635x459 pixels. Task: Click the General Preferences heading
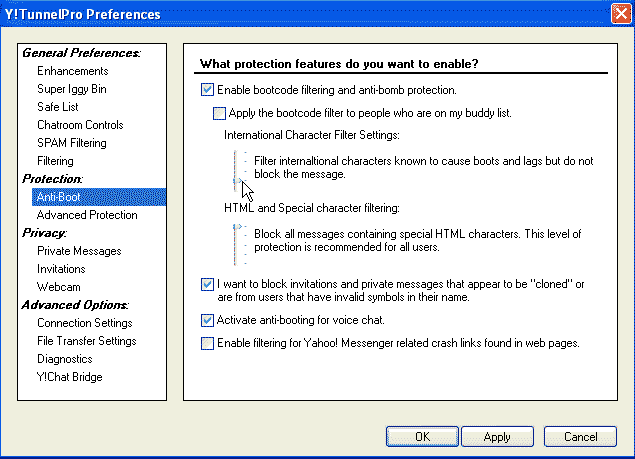click(81, 53)
